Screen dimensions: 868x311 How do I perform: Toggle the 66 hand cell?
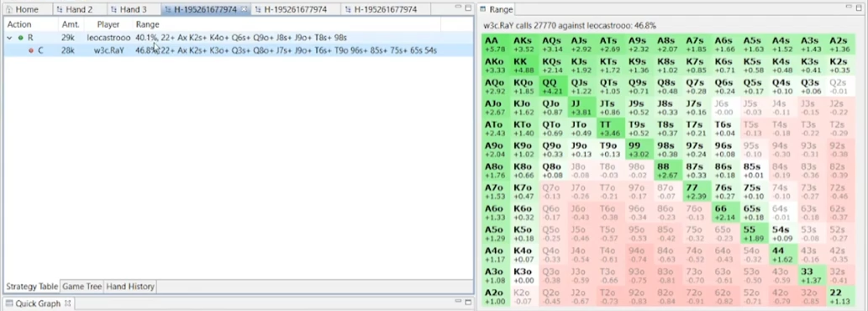click(x=726, y=213)
